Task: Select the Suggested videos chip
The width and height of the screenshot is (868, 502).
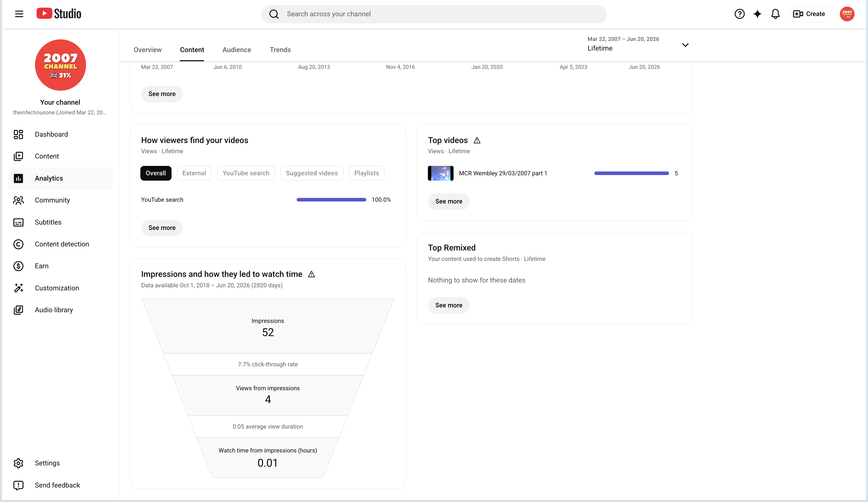Action: click(312, 173)
